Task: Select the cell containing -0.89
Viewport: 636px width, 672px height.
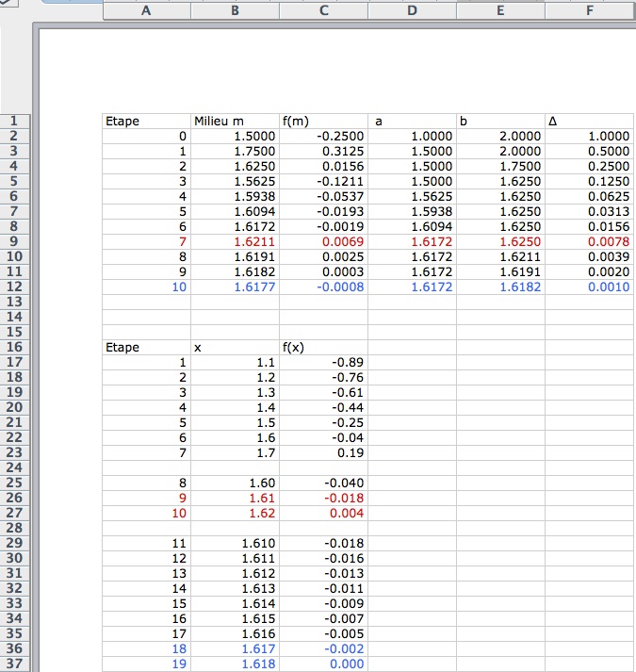Action: (323, 362)
